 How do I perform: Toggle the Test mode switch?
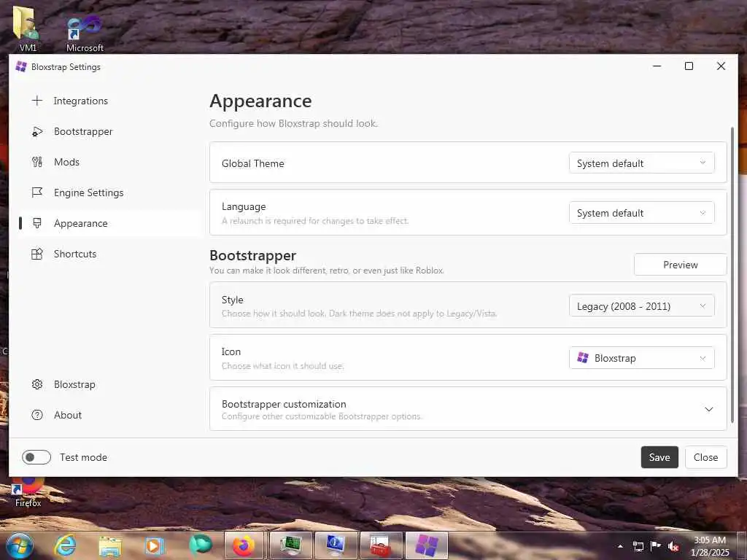pos(36,457)
